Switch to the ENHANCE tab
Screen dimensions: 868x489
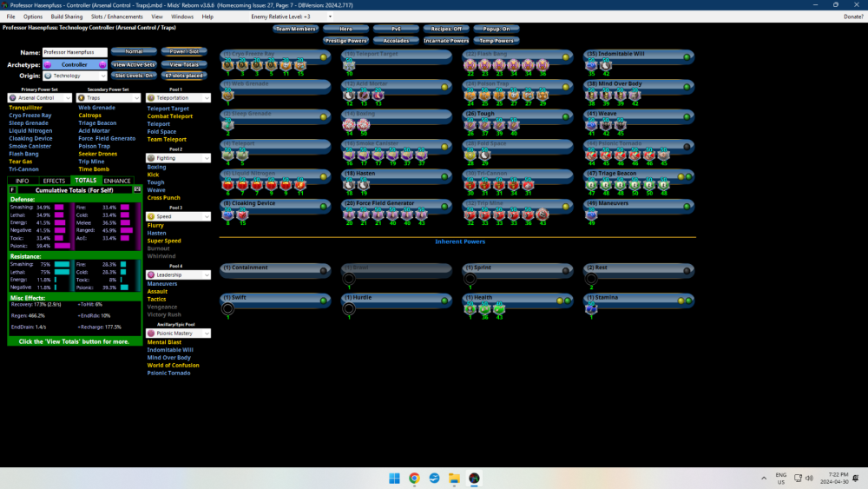(117, 181)
